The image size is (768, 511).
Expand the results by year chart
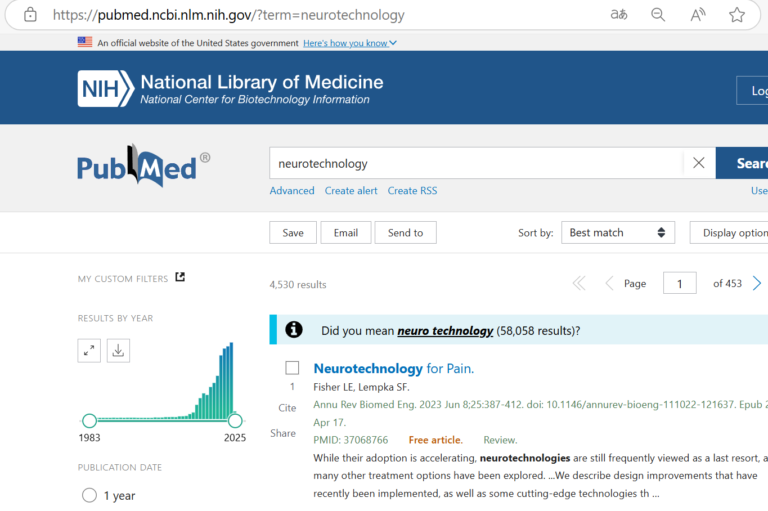tap(89, 351)
